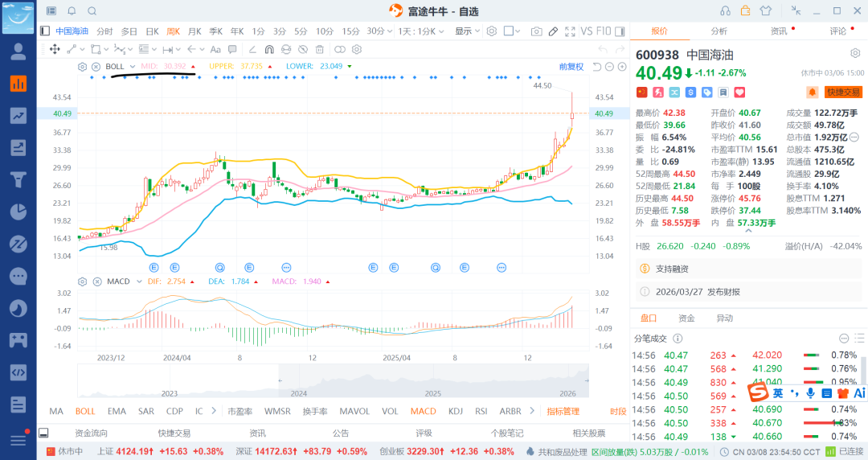The width and height of the screenshot is (868, 460).
Task: Remove the BOLL indicator with X
Action: click(96, 67)
